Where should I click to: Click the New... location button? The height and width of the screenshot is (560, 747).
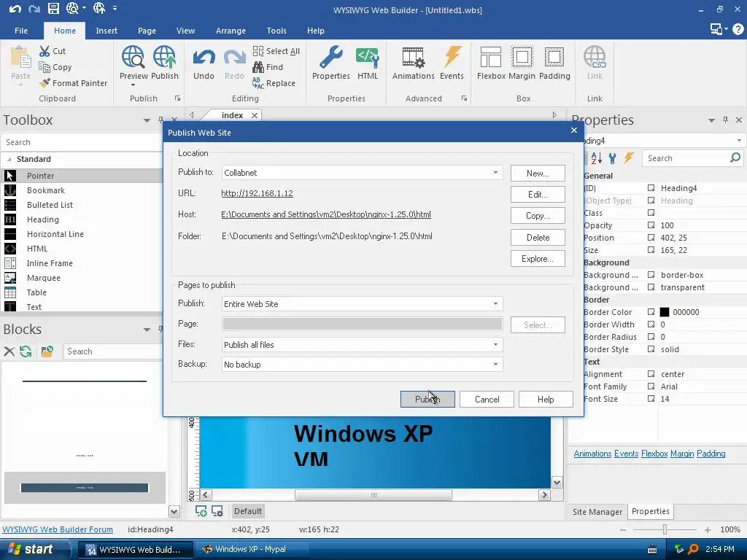pos(538,174)
